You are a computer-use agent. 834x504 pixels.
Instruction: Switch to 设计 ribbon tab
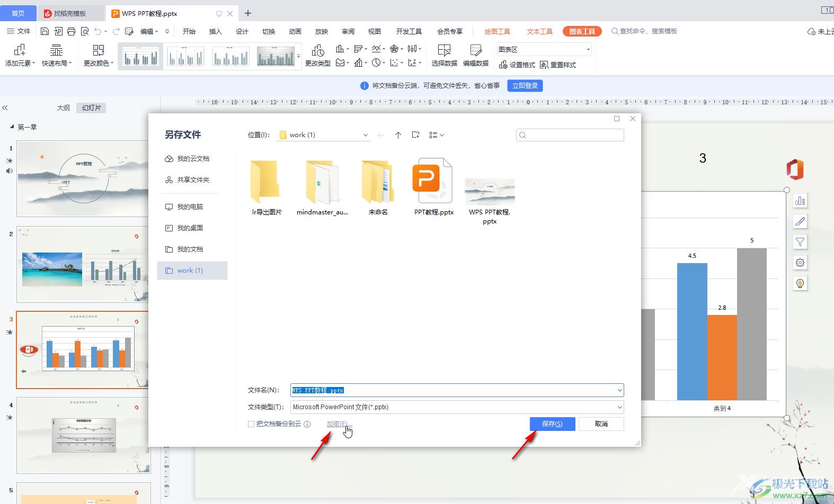pos(242,31)
